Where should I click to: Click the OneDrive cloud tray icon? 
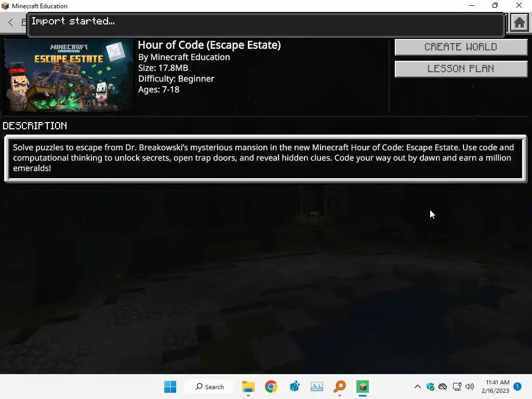click(x=443, y=387)
